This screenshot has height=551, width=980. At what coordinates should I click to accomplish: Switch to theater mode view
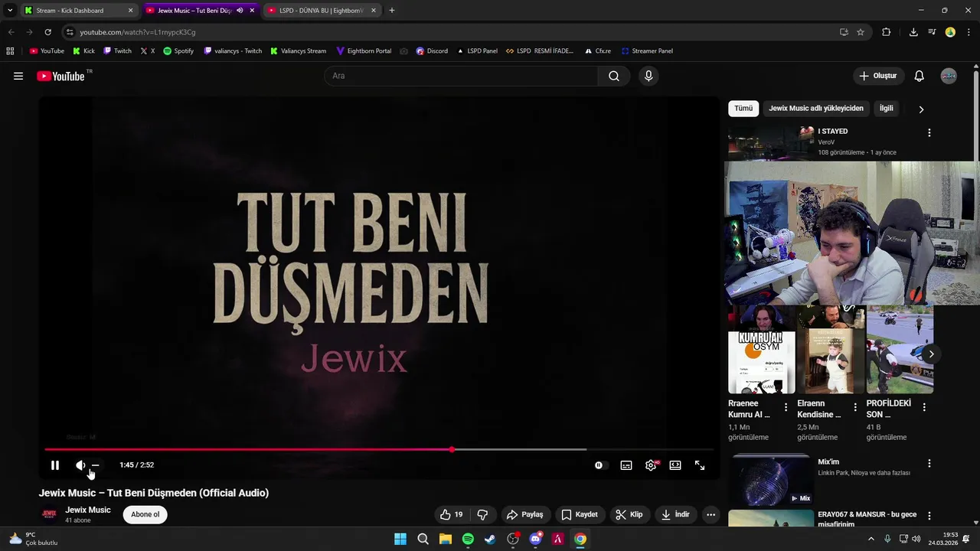(x=675, y=465)
